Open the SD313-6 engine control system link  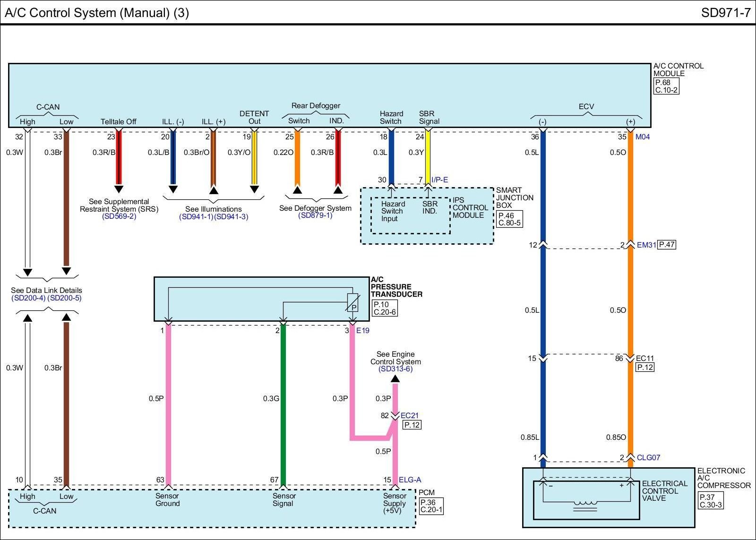click(x=395, y=369)
